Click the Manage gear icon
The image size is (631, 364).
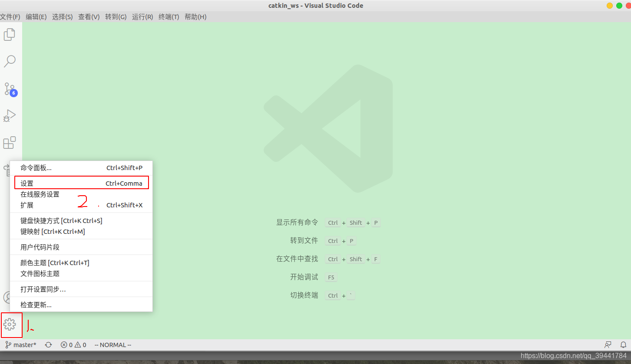[x=10, y=324]
